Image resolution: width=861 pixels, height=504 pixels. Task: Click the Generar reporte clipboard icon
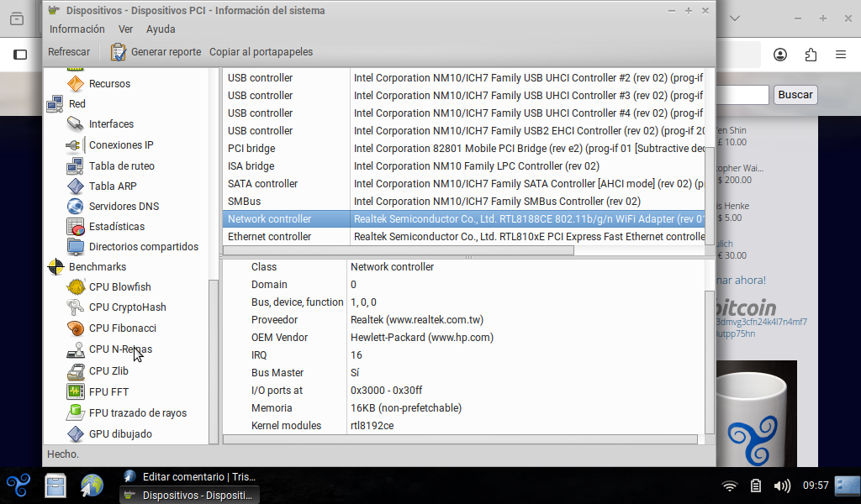click(x=118, y=52)
